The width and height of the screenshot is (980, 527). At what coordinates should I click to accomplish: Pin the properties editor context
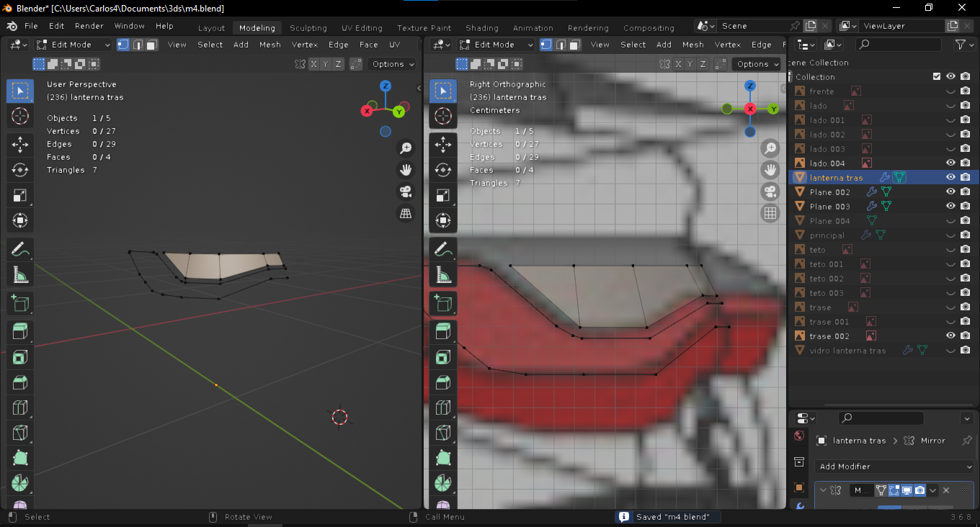tap(968, 441)
